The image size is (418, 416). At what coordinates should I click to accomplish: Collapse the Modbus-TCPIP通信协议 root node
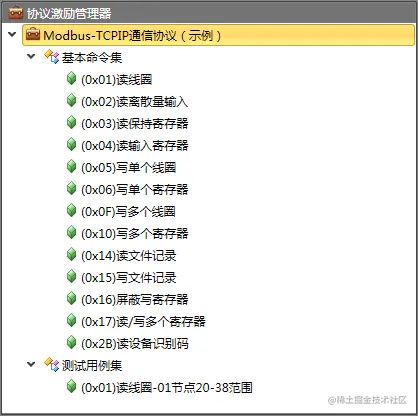point(12,34)
